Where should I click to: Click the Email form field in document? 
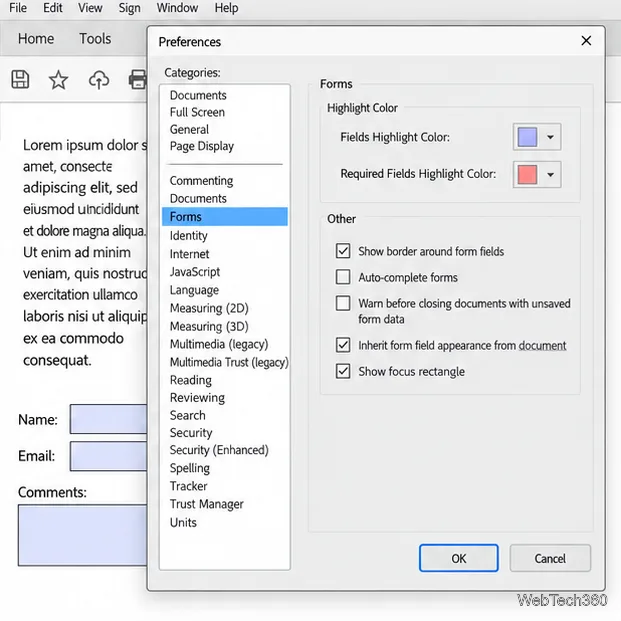point(109,456)
